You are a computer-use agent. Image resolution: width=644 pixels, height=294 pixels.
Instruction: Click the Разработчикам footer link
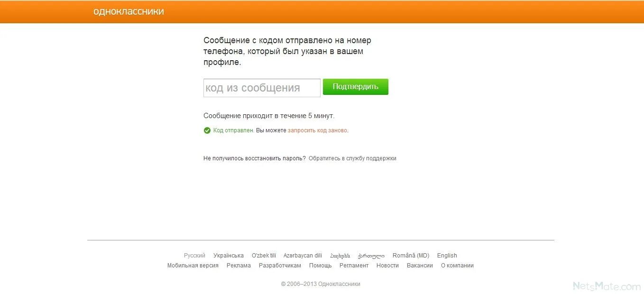(280, 266)
